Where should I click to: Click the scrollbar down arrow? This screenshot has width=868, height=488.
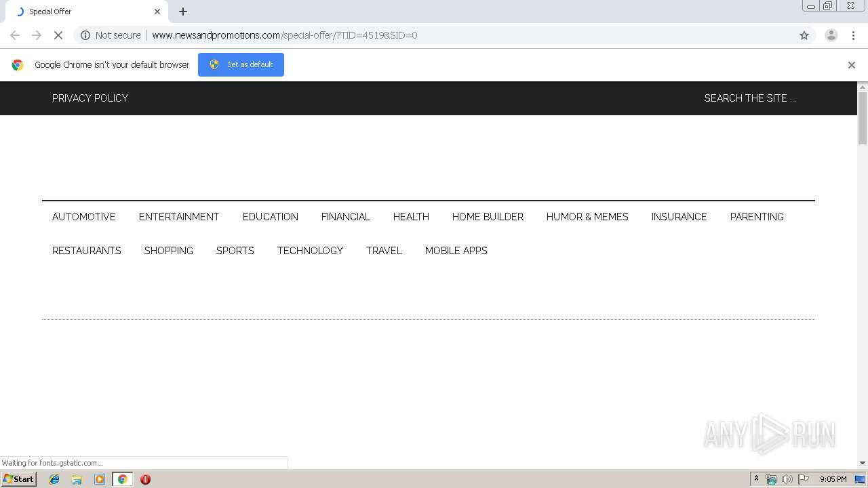coord(863,463)
